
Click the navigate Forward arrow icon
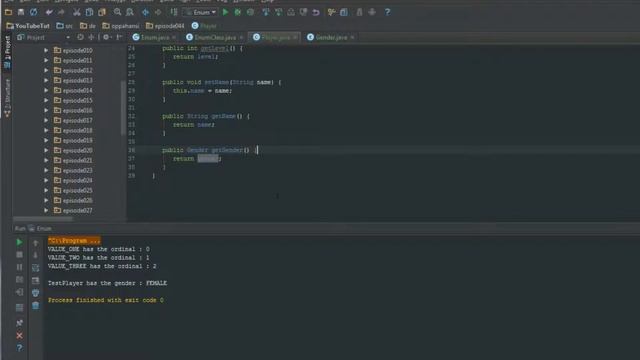click(158, 12)
